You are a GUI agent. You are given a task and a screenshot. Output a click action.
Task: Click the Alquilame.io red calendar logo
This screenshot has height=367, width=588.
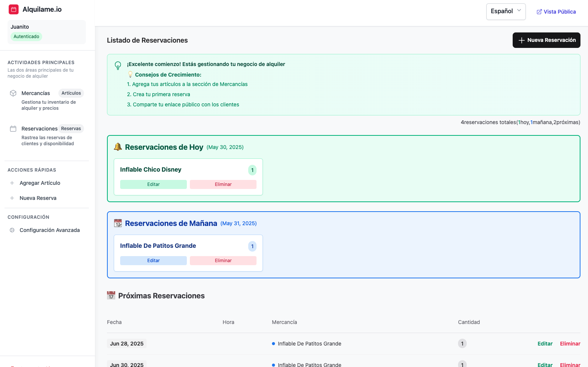coord(14,9)
